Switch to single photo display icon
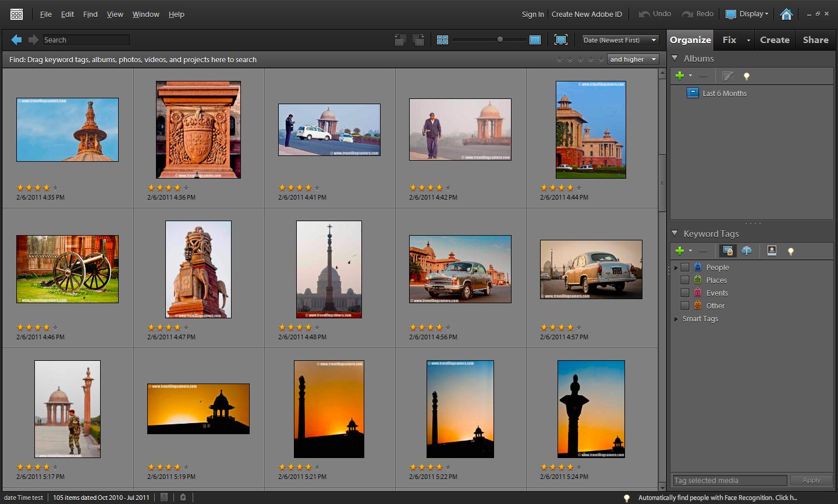The image size is (838, 504). 536,40
